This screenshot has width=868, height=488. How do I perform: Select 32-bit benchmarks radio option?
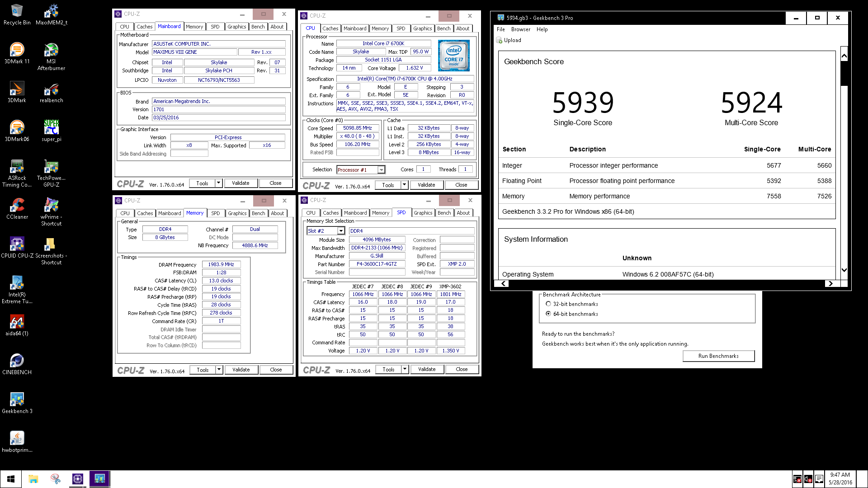tap(548, 304)
